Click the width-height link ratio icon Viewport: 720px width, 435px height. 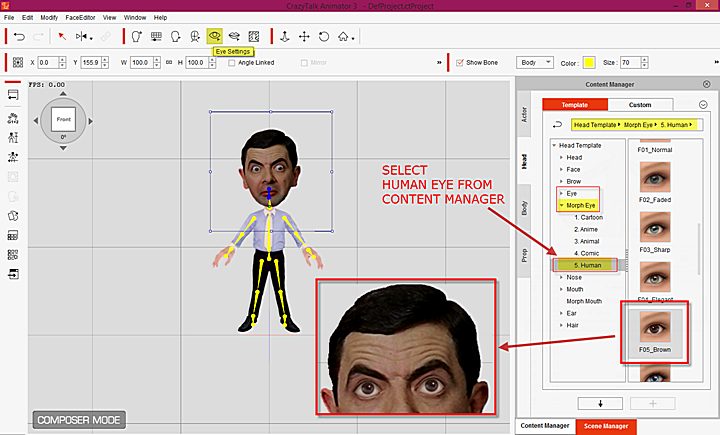click(169, 62)
